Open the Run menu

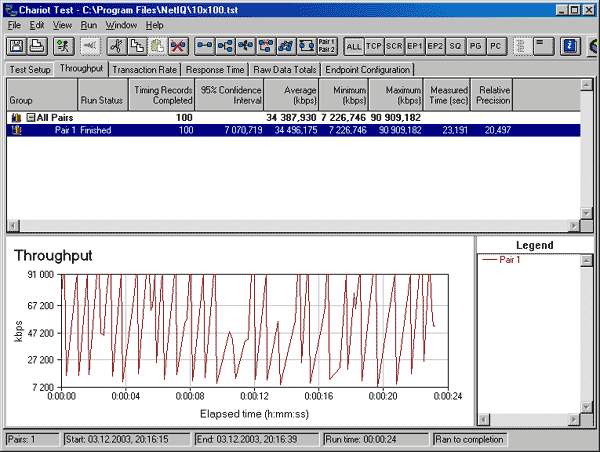89,25
